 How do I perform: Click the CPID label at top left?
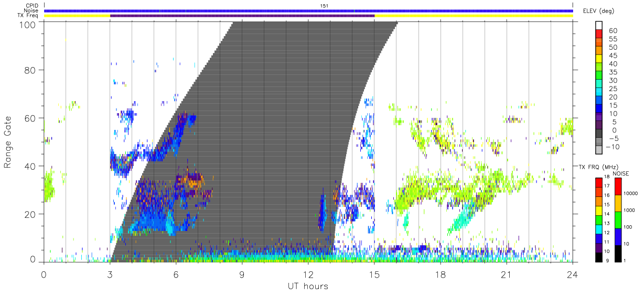(31, 6)
